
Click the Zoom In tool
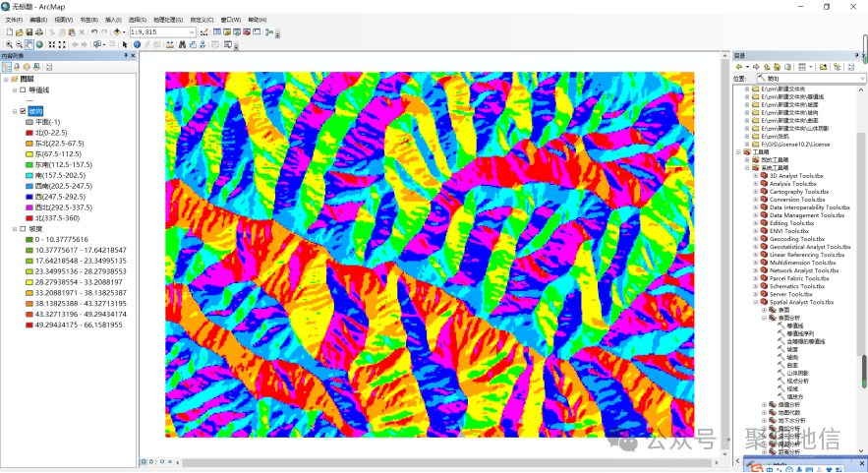pyautogui.click(x=8, y=44)
